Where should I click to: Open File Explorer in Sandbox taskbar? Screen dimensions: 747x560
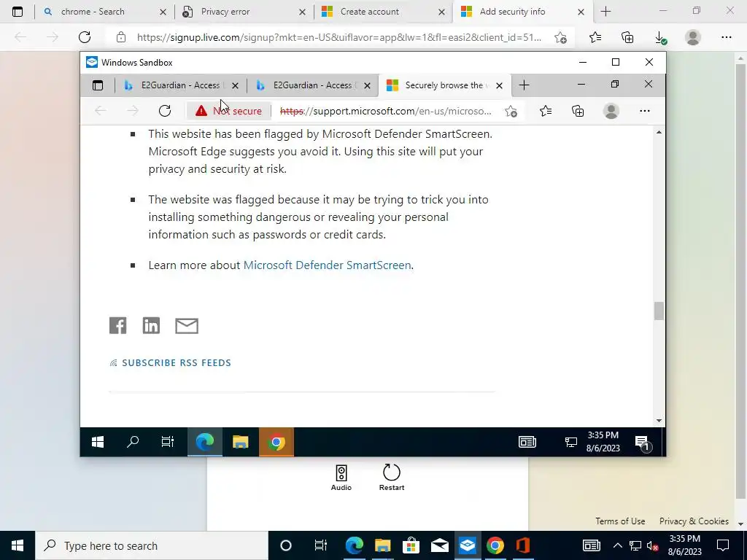tap(241, 443)
